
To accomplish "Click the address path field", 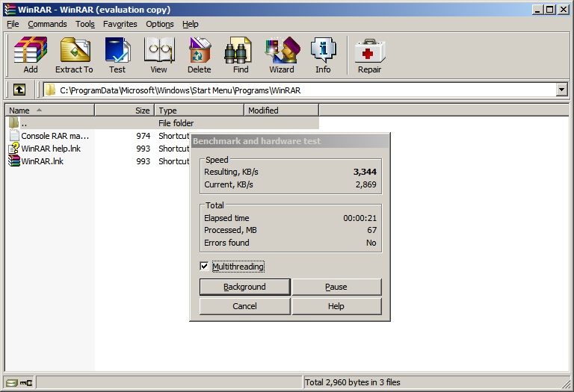I will (300, 90).
